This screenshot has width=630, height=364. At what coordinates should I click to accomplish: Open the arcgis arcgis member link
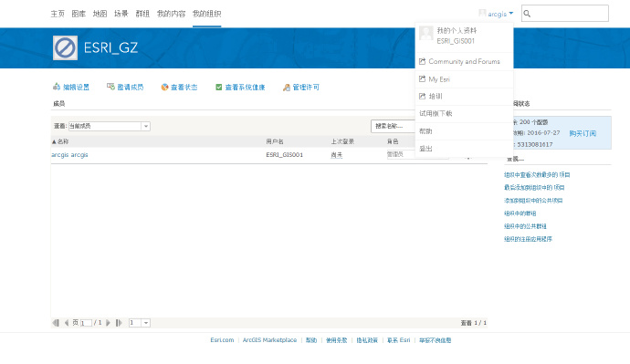(x=69, y=155)
